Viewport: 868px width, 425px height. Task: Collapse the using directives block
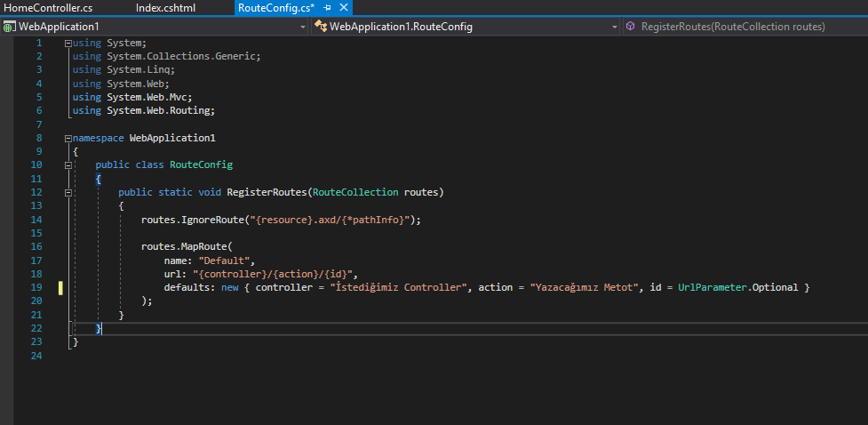tap(68, 43)
